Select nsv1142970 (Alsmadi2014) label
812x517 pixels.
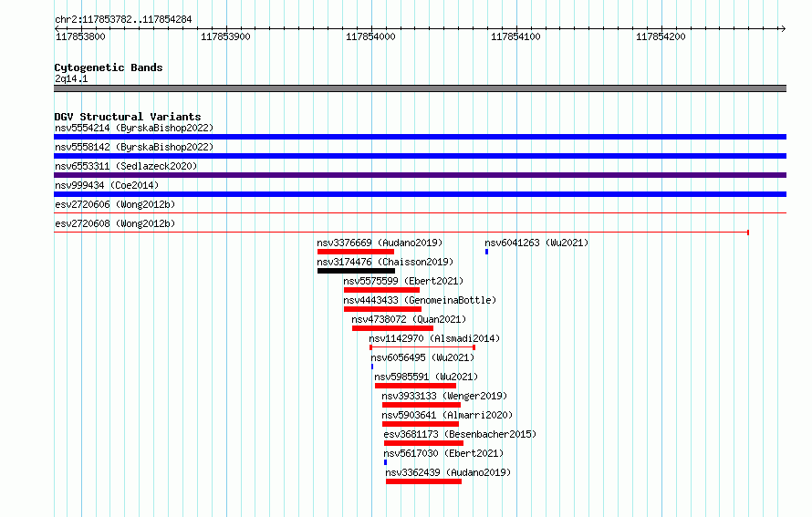point(434,338)
